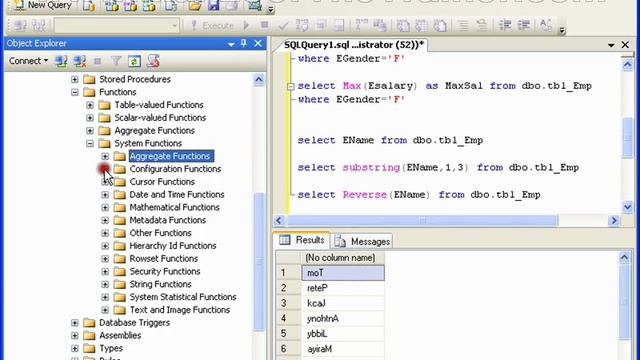Click the Debug play arrow icon

pyautogui.click(x=246, y=26)
